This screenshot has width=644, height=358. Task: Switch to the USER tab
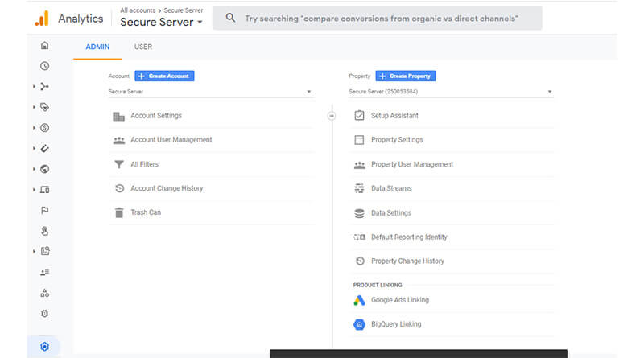tap(143, 47)
